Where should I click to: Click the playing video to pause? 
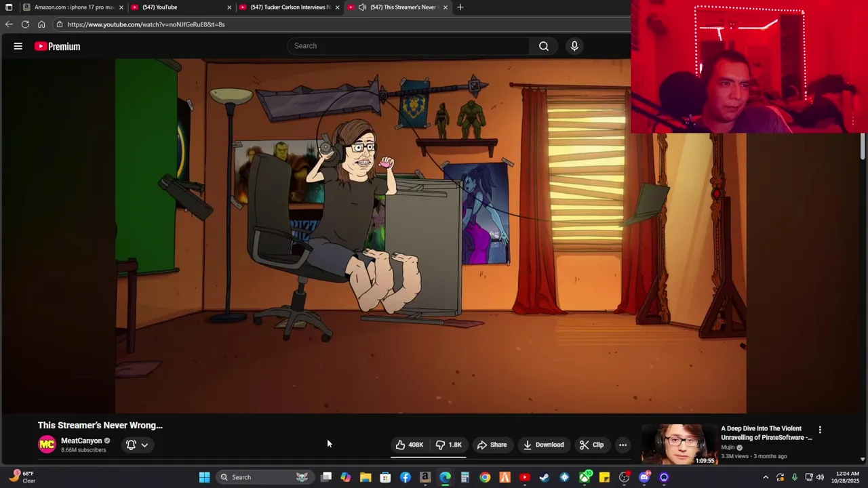click(x=431, y=235)
